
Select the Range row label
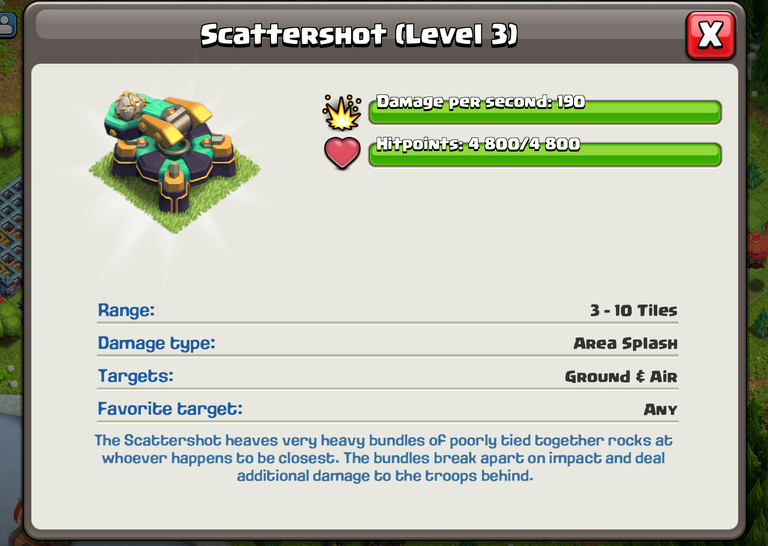pos(126,310)
